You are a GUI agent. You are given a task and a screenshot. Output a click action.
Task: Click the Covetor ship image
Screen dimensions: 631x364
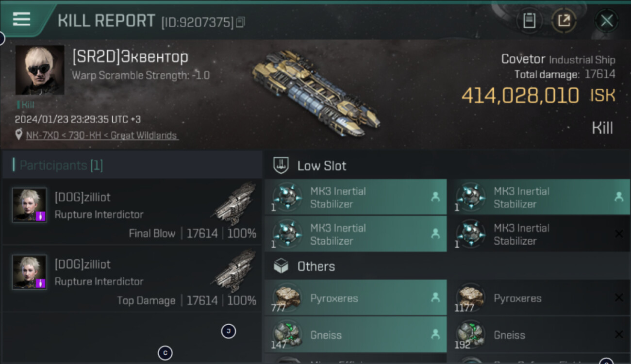pos(315,92)
